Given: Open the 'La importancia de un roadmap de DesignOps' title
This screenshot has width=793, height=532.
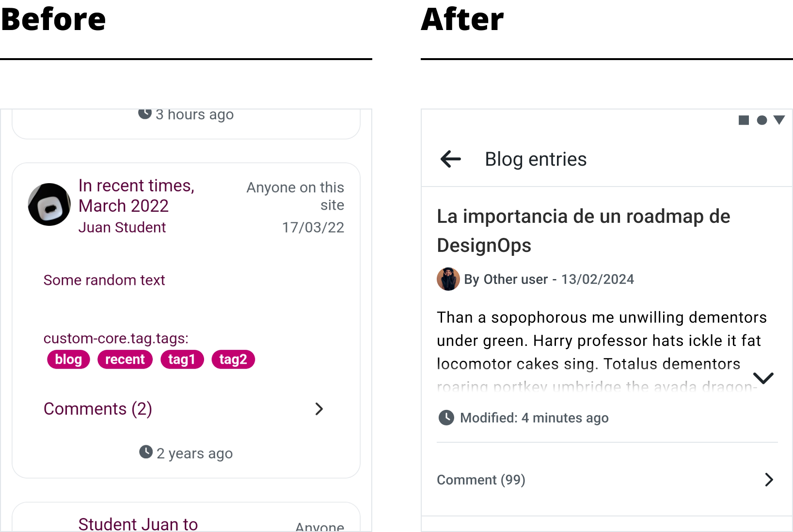Looking at the screenshot, I should pos(583,231).
